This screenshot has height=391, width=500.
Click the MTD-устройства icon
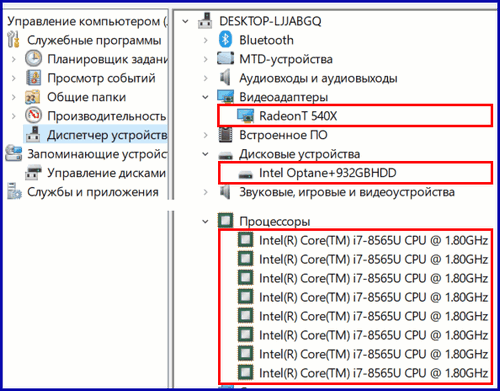[226, 58]
